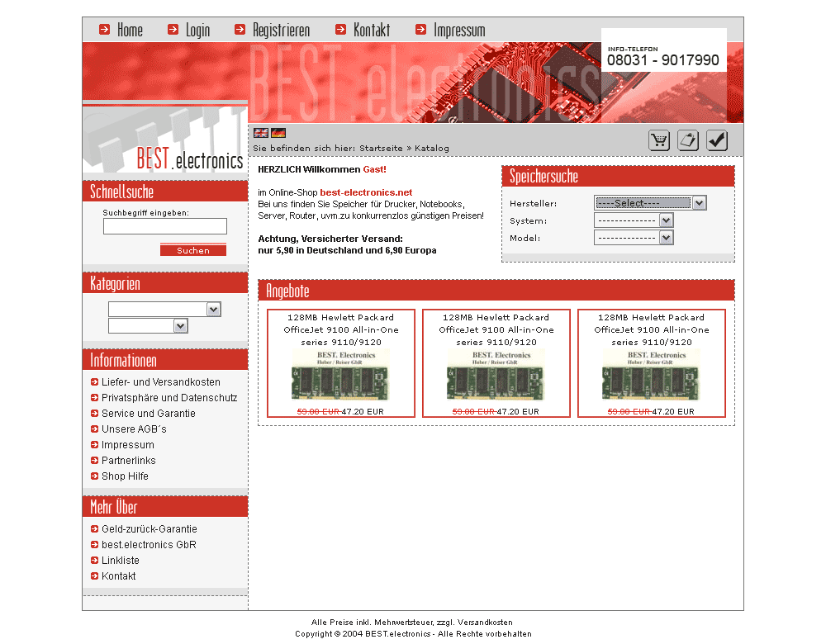Click the checkmark checkout icon
826x644 pixels.
[x=717, y=140]
